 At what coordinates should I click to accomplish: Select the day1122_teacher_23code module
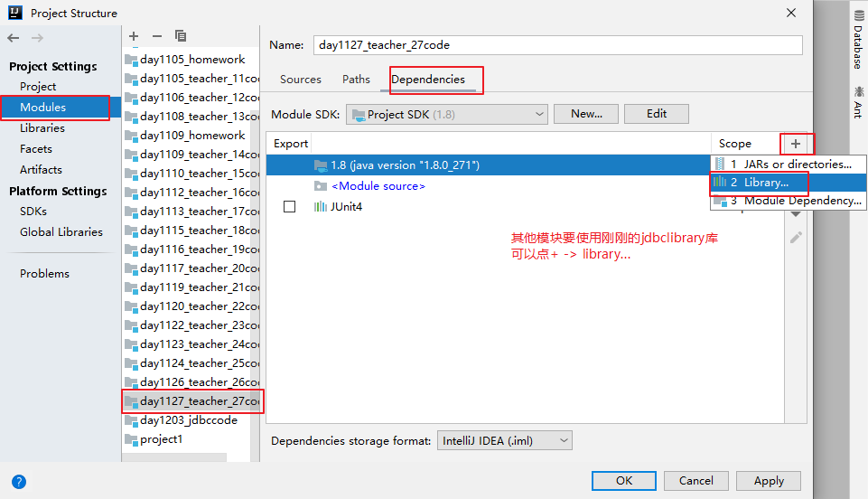click(x=191, y=325)
